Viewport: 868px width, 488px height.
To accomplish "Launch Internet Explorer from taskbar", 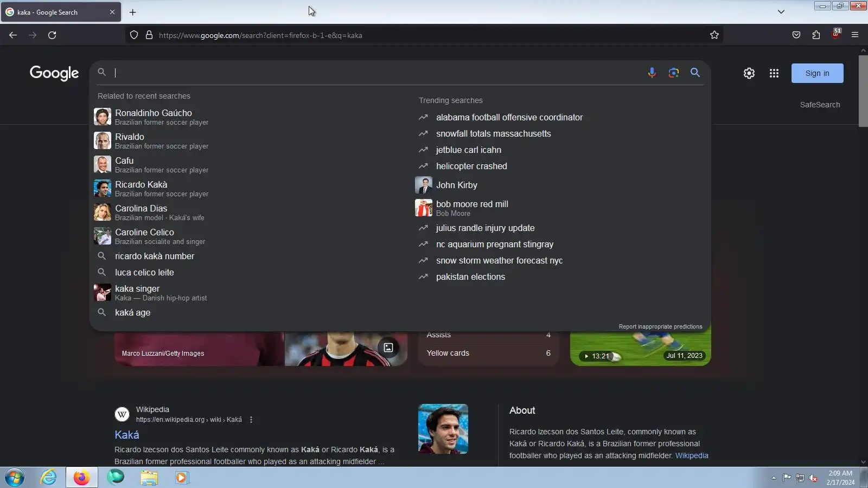I will pyautogui.click(x=49, y=478).
